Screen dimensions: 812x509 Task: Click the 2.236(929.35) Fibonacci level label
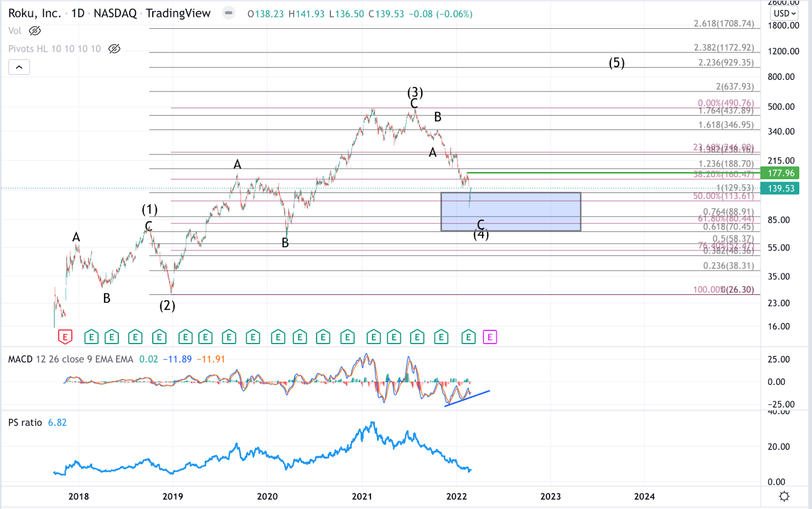(x=726, y=62)
